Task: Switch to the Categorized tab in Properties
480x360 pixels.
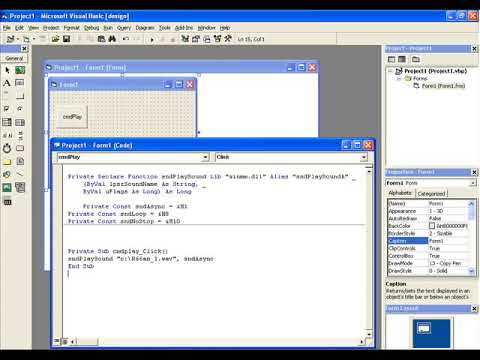Action: tap(431, 194)
